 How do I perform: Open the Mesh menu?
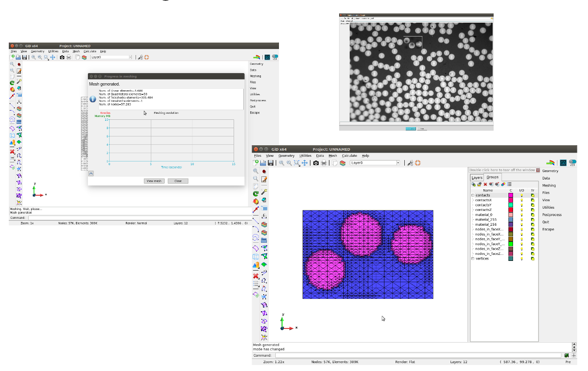[x=332, y=155]
